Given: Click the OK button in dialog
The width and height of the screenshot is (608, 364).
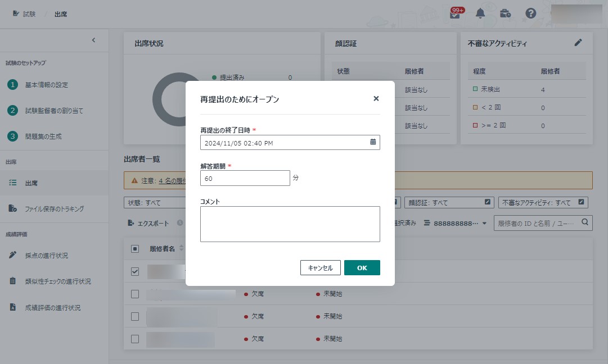Looking at the screenshot, I should pos(362,268).
